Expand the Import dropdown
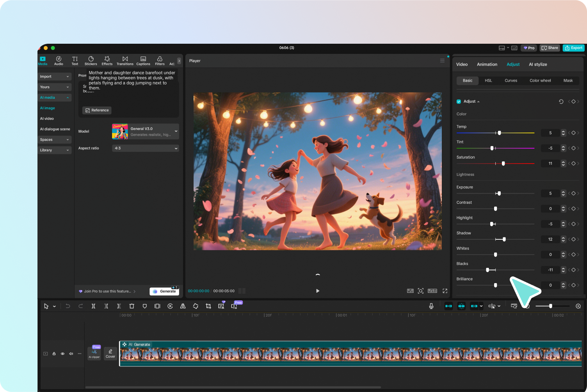This screenshot has height=392, width=587. point(55,77)
